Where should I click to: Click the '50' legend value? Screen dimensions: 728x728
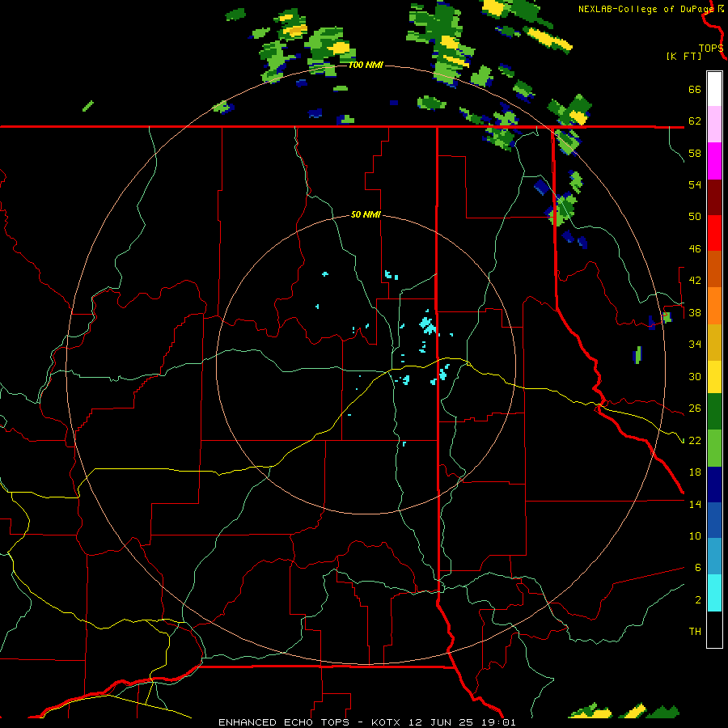pyautogui.click(x=695, y=217)
